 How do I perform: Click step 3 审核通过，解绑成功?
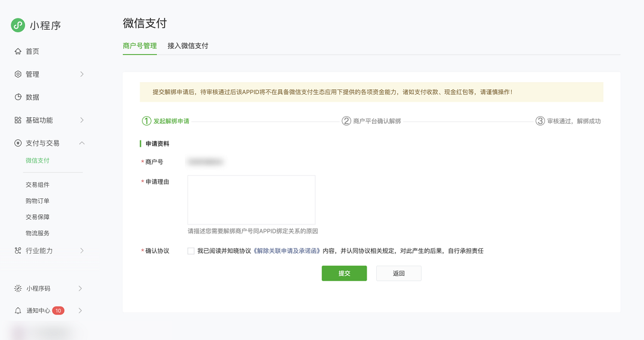tap(568, 121)
